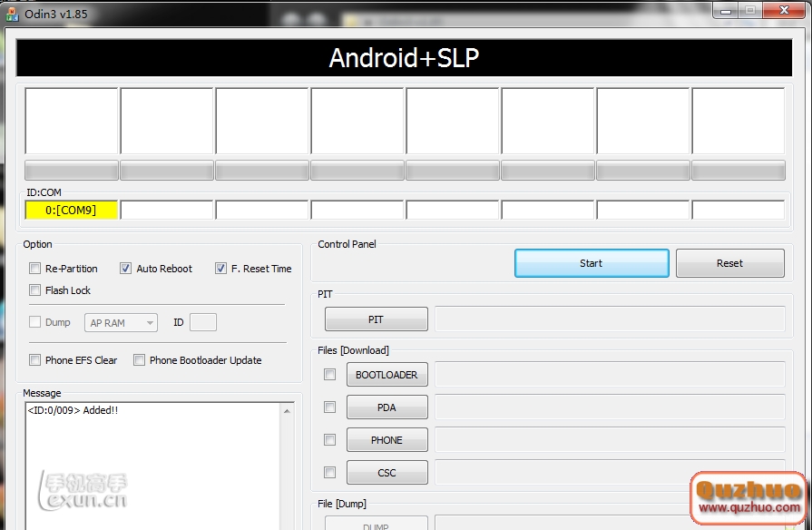Close the Odin3 window

tap(784, 10)
